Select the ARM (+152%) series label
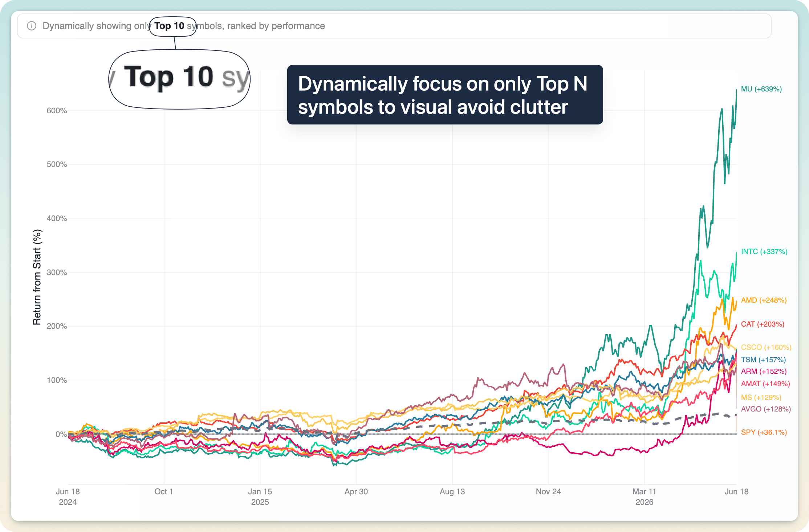 [764, 371]
